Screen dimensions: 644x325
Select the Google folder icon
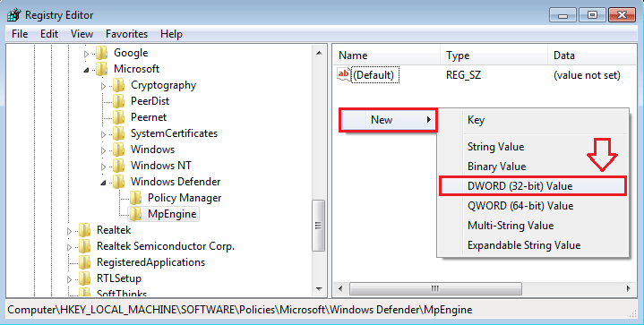102,53
